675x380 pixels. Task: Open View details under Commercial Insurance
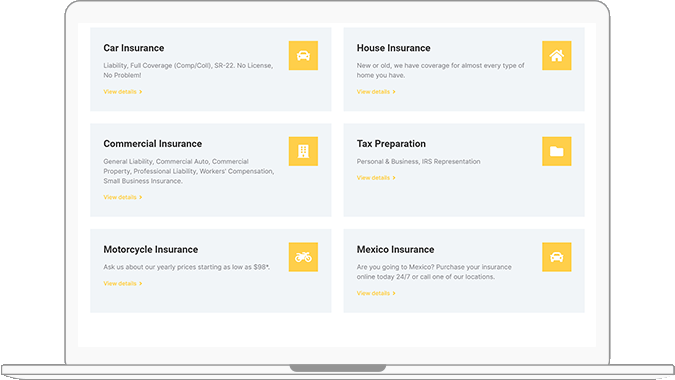(x=123, y=197)
